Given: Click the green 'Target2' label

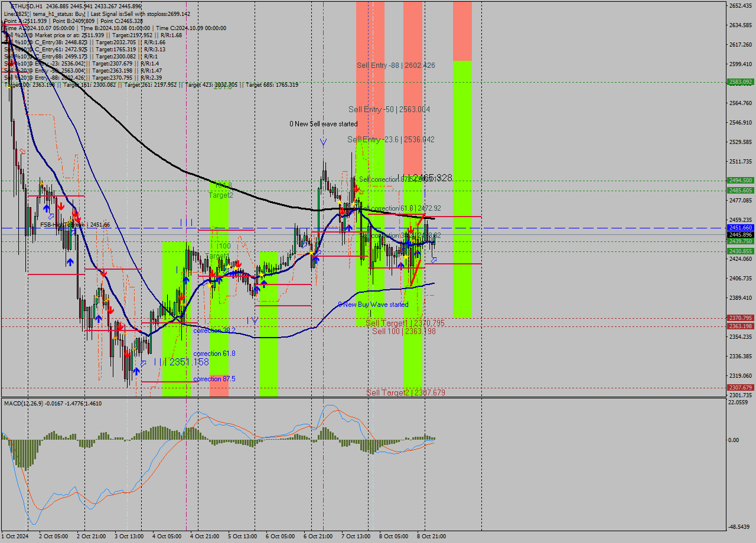Looking at the screenshot, I should pyautogui.click(x=220, y=195).
